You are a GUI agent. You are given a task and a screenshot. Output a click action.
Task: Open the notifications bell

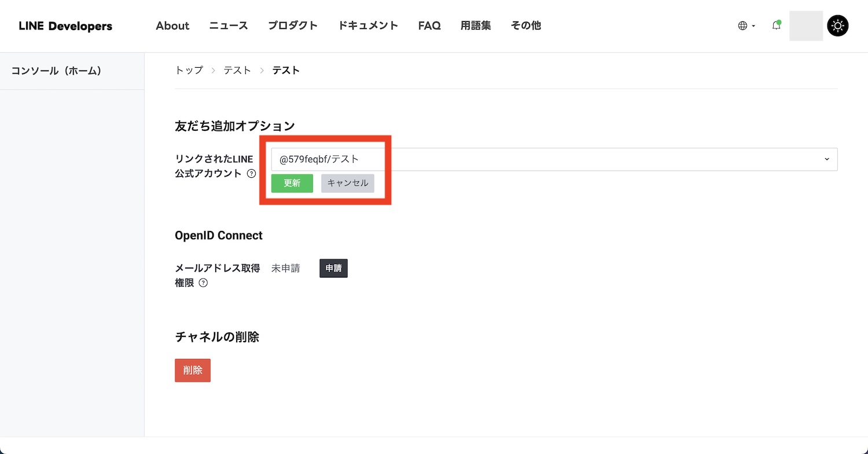point(777,25)
